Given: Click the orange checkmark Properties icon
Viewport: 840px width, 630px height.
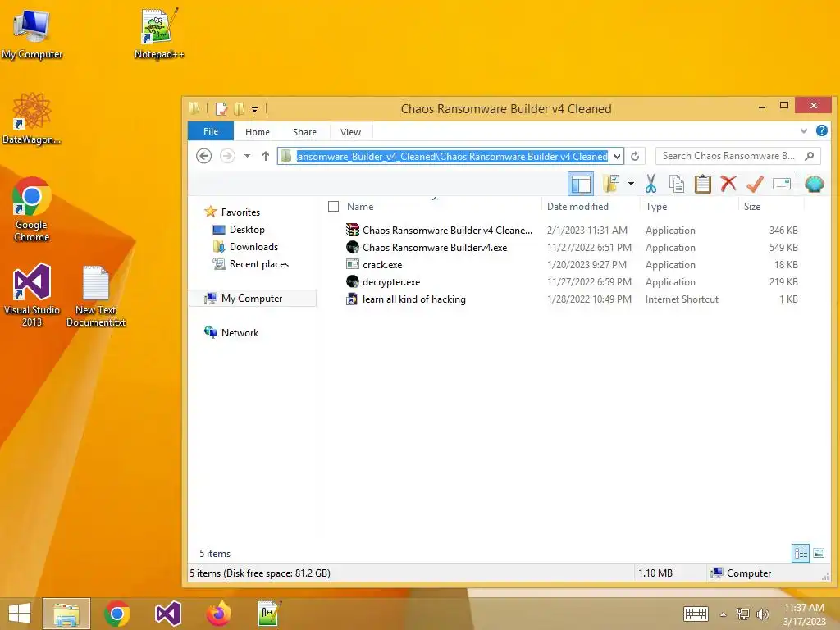Looking at the screenshot, I should pos(755,184).
